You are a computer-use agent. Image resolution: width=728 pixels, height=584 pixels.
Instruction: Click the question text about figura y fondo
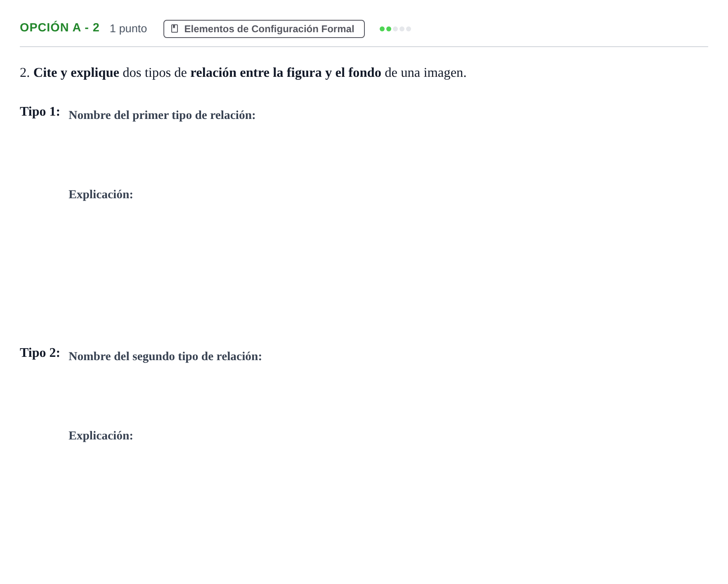pos(243,73)
